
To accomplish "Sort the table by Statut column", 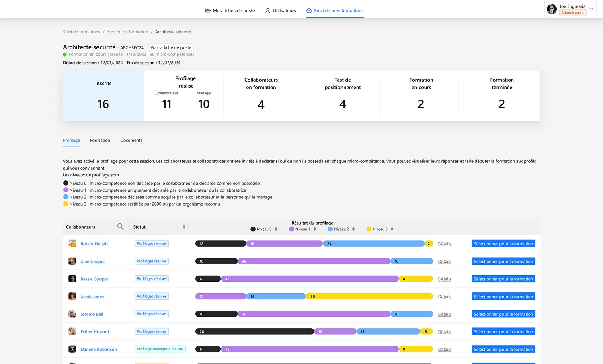I will tap(184, 227).
